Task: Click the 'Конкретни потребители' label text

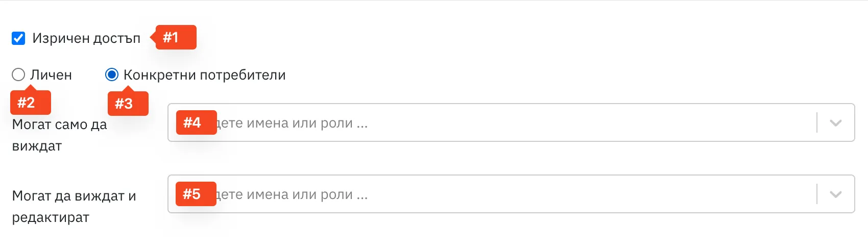Action: (x=205, y=75)
